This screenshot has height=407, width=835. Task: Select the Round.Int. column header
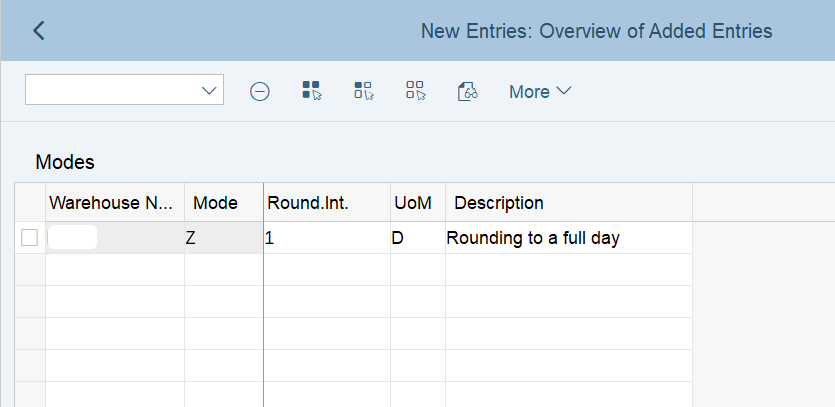click(327, 202)
